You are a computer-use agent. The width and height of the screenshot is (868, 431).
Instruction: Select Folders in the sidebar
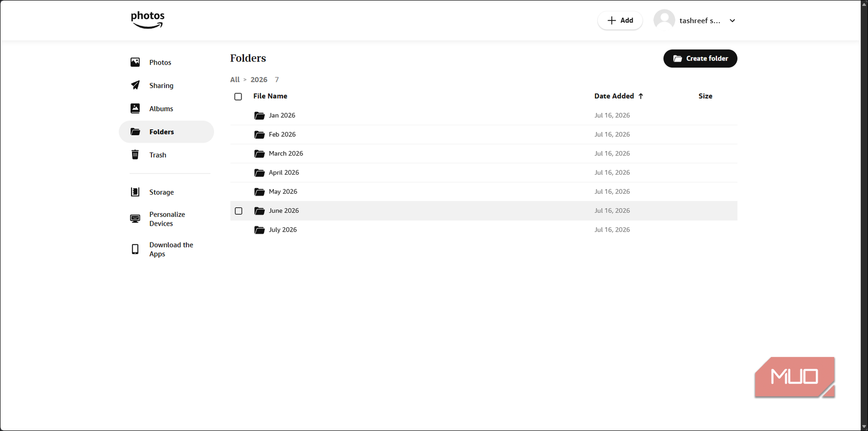tap(166, 132)
